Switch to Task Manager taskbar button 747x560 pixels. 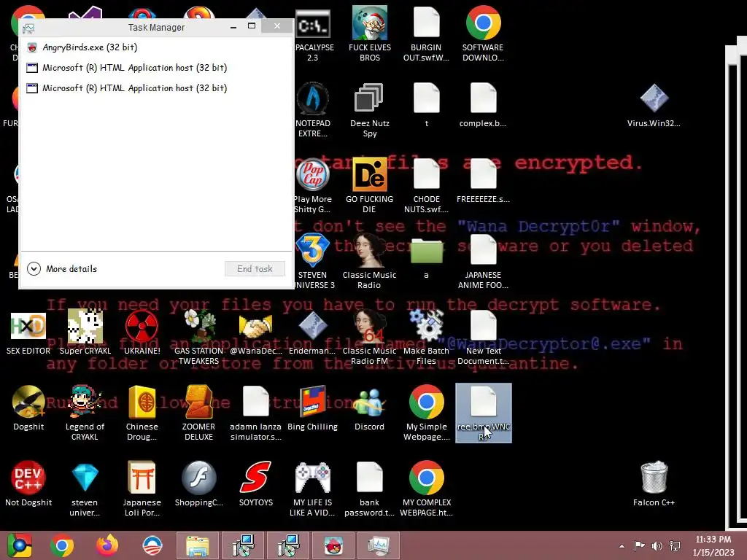click(379, 545)
